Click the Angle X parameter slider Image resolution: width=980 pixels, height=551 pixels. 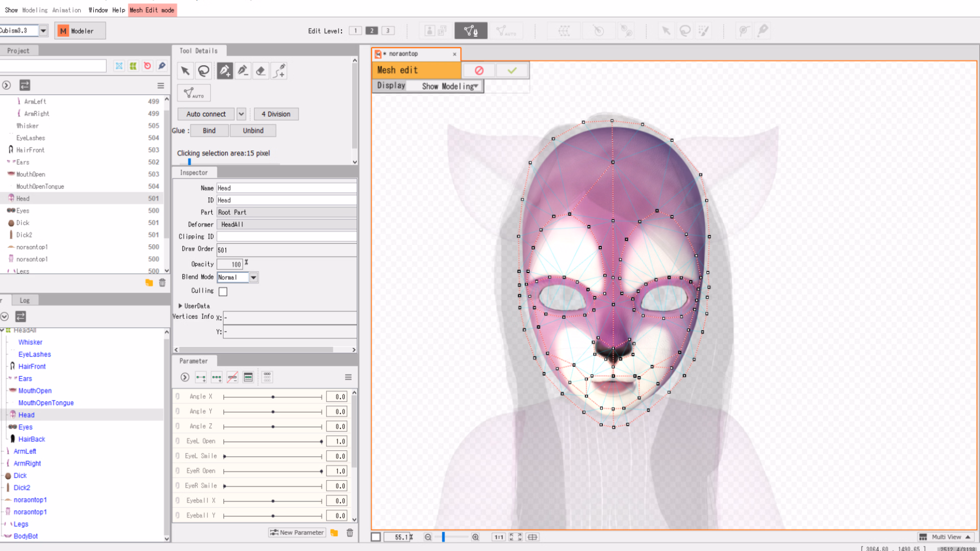pos(273,397)
